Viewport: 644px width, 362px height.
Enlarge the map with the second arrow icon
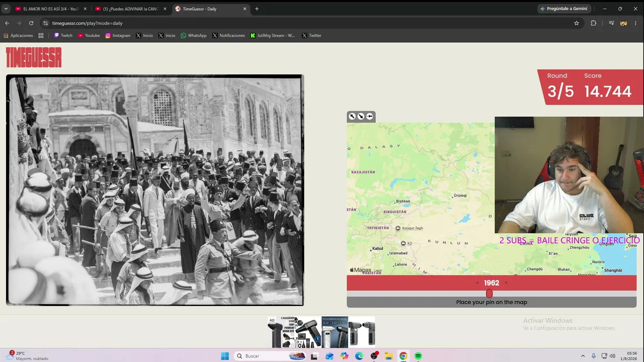pyautogui.click(x=361, y=117)
